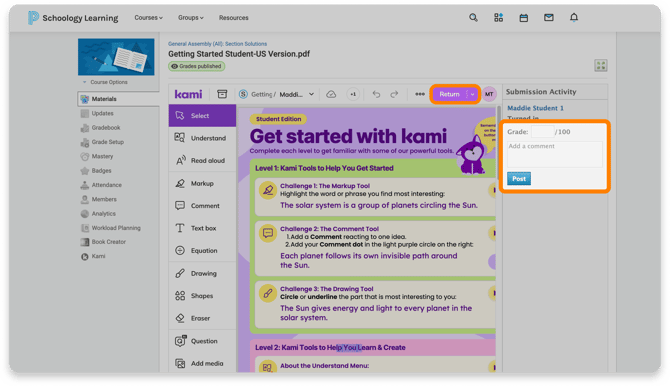Click the blue Post button
The height and width of the screenshot is (386, 670).
tap(519, 179)
